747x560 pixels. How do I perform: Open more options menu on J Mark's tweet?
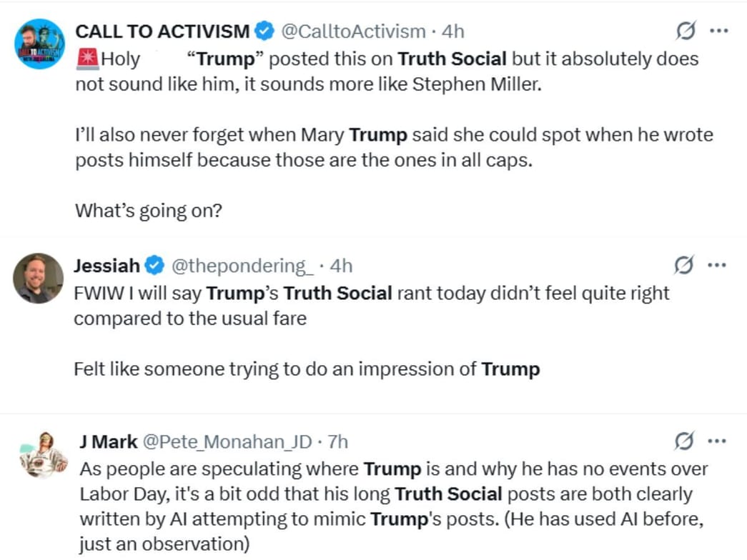(716, 441)
